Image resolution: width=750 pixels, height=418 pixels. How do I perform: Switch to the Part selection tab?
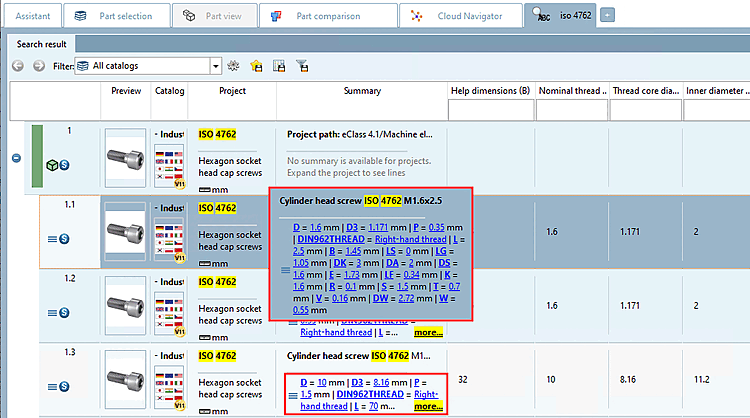(x=117, y=16)
